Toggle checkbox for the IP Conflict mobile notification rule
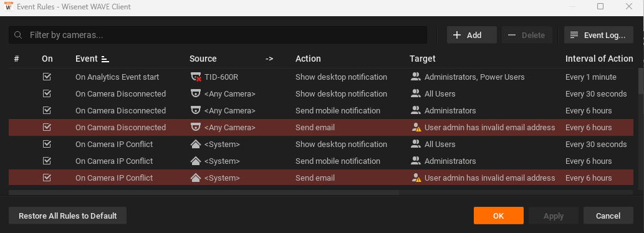 click(47, 161)
